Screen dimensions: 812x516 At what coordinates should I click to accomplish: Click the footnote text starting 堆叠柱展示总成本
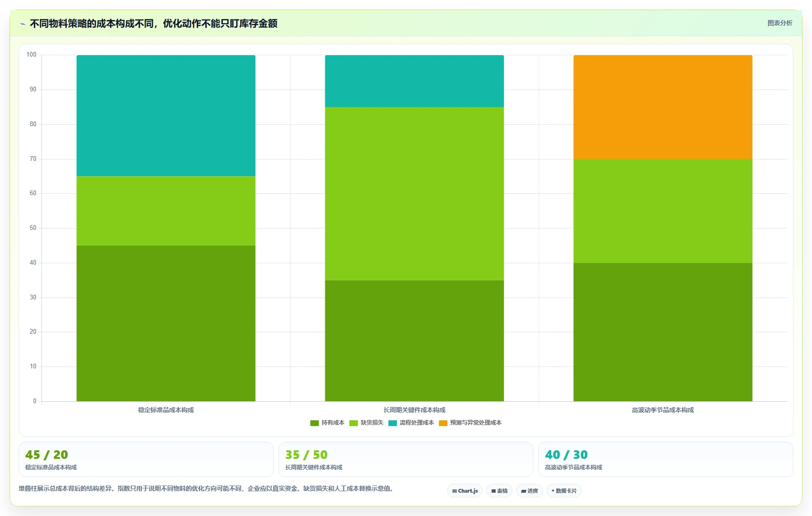point(206,488)
